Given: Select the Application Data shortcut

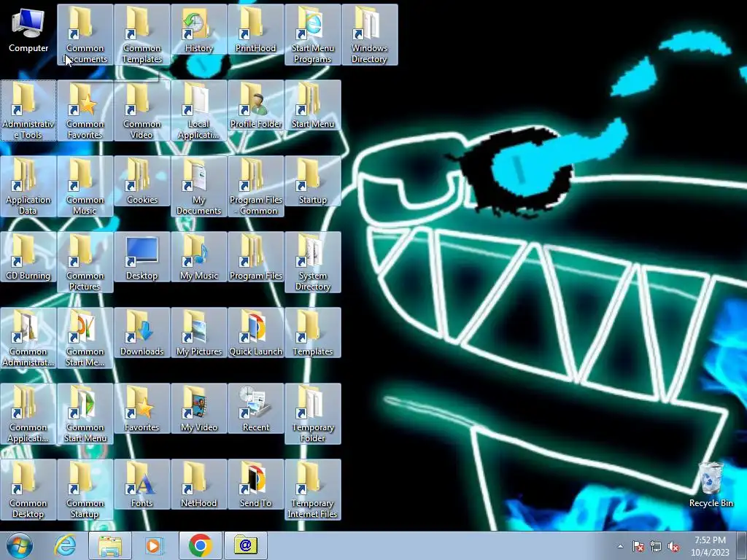Looking at the screenshot, I should (x=28, y=186).
